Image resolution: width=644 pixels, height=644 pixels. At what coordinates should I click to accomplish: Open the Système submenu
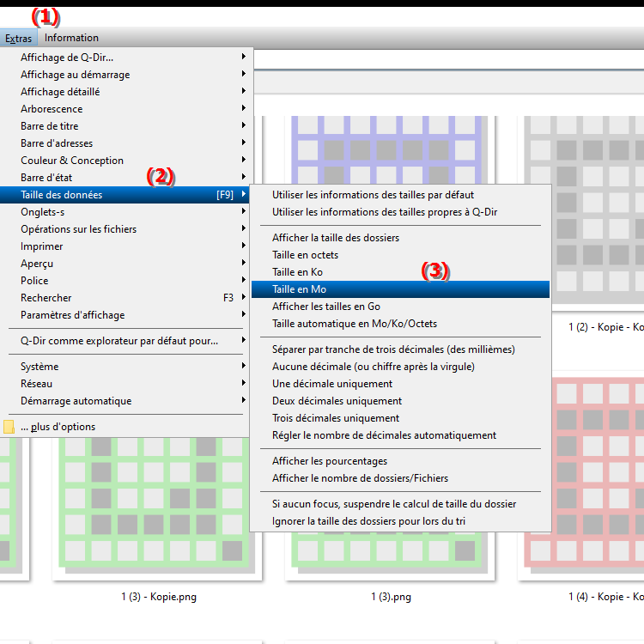click(125, 367)
